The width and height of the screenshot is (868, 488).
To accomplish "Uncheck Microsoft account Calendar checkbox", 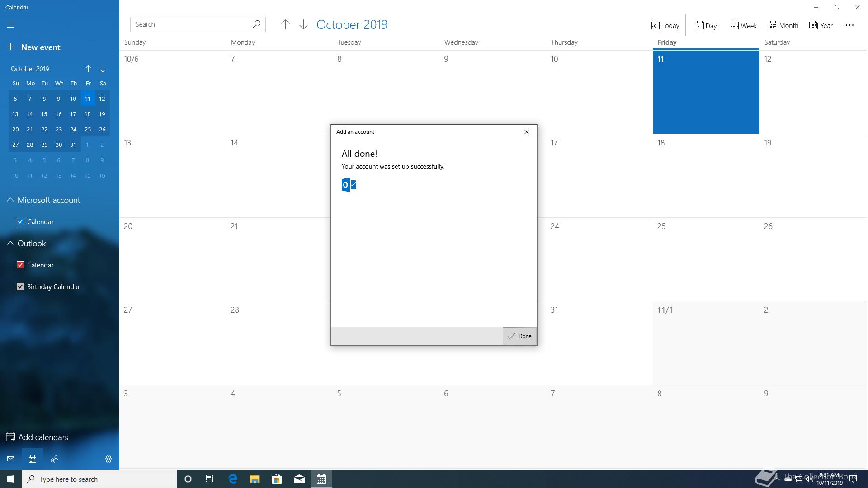I will tap(20, 221).
